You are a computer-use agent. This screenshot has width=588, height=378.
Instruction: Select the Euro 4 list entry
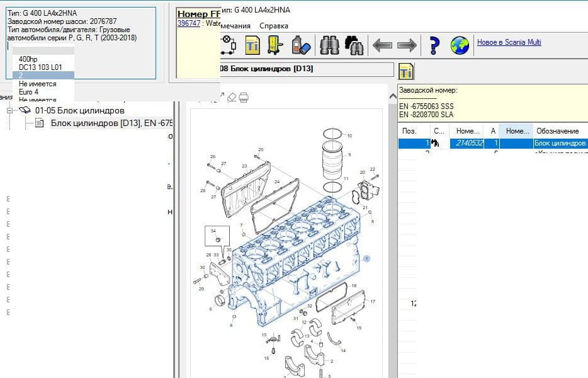pyautogui.click(x=28, y=92)
